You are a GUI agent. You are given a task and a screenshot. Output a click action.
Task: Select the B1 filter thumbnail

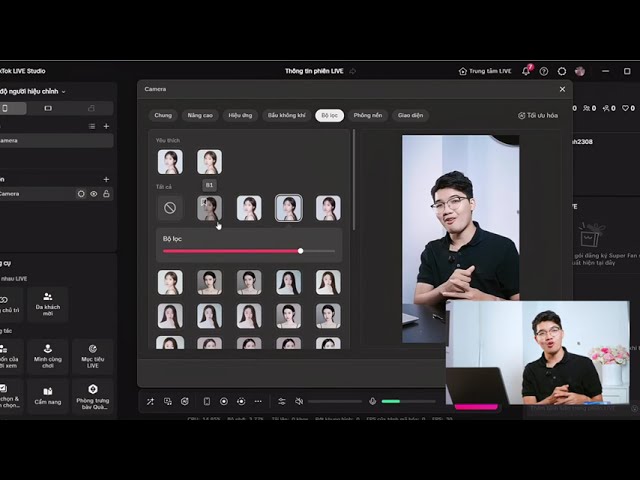[209, 208]
